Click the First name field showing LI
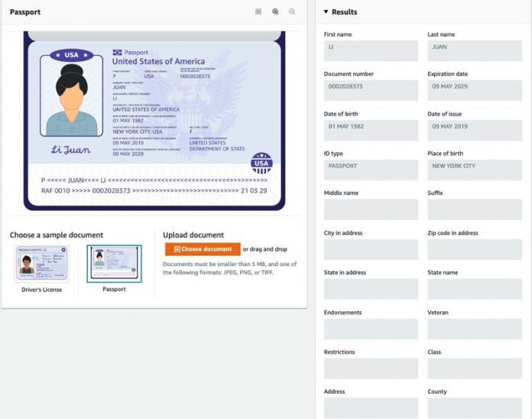This screenshot has width=532, height=419. pyautogui.click(x=371, y=51)
